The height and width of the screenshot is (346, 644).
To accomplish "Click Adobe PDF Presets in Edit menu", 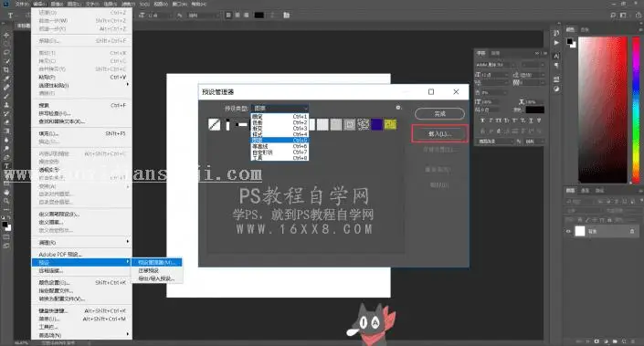I will (x=81, y=255).
